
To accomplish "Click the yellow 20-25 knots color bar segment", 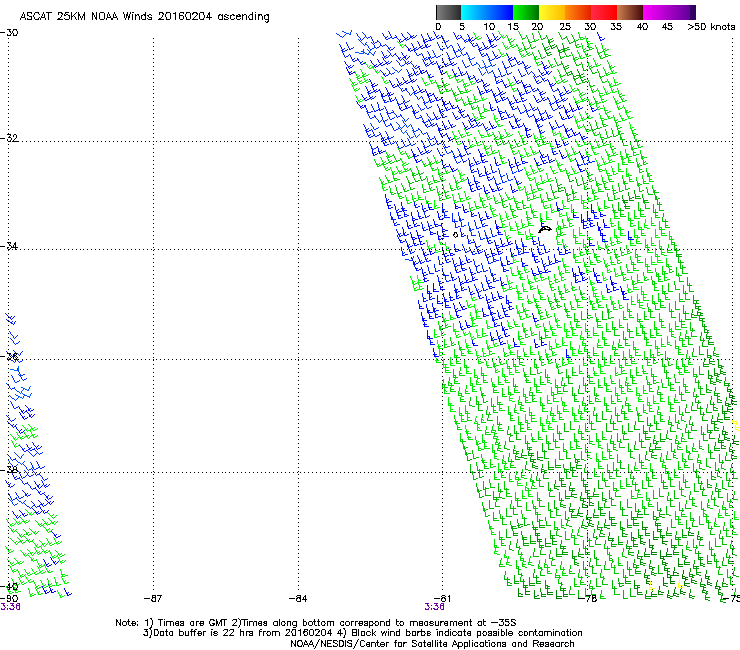I will coord(552,12).
